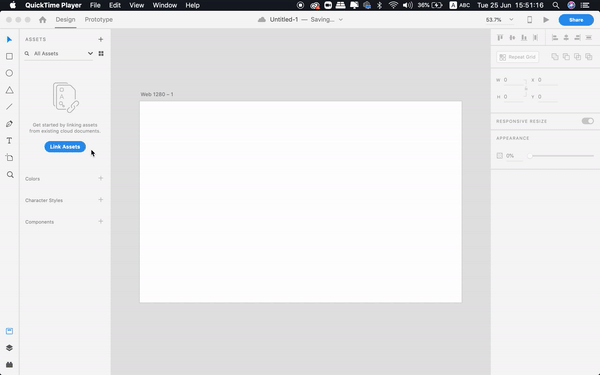The image size is (600, 375).
Task: Open the Help menu
Action: pyautogui.click(x=192, y=5)
